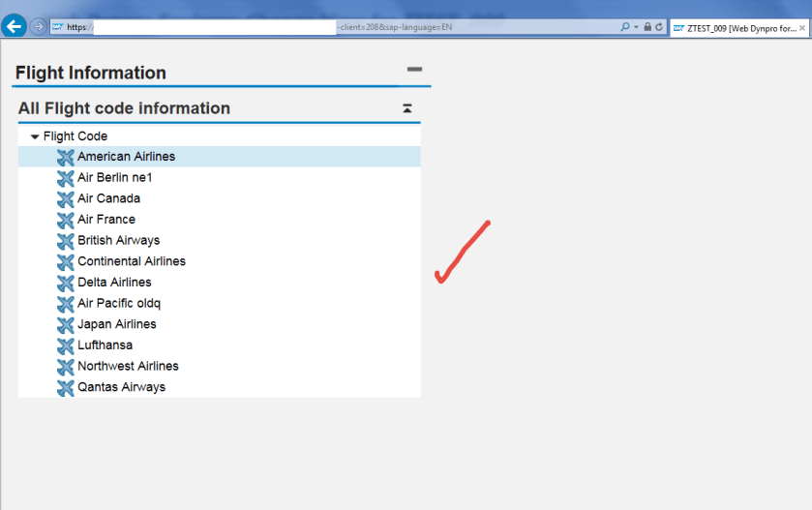Click the airplane icon beside Delta Airlines

65,283
